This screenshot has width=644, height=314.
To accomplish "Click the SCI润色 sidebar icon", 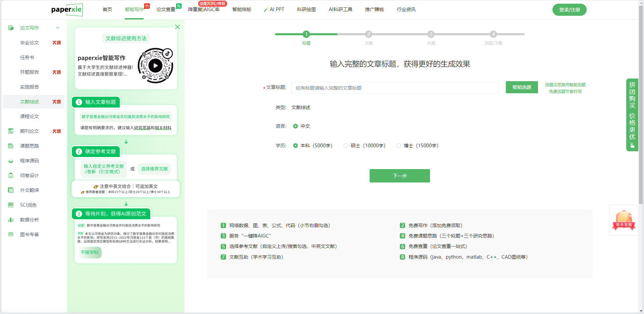I will coord(11,205).
